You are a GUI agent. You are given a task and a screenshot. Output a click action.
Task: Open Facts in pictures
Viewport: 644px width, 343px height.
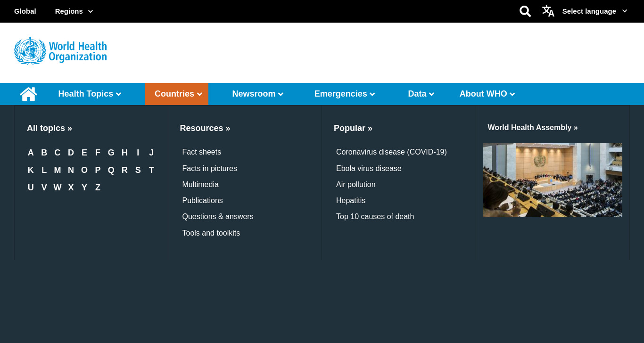(x=210, y=169)
